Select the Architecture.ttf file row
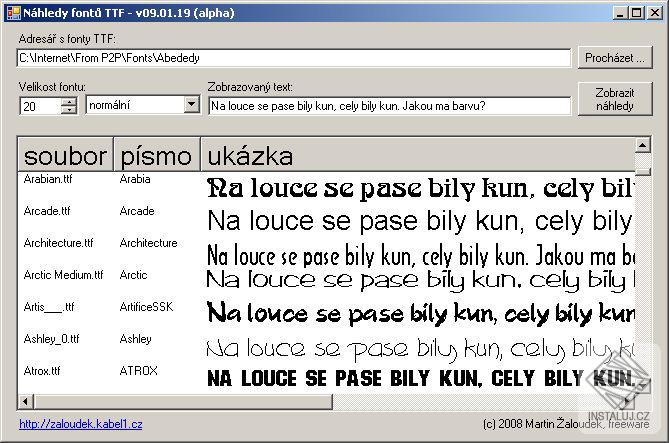The width and height of the screenshot is (669, 443). click(58, 243)
